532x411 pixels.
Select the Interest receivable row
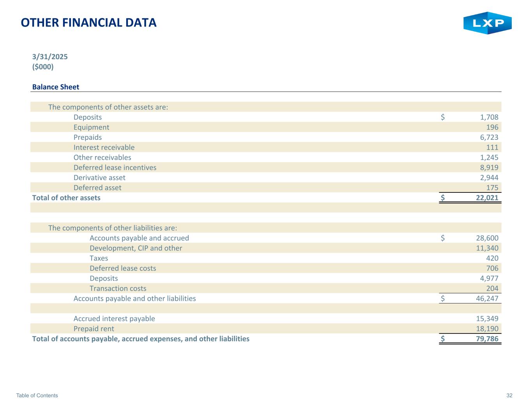(104, 148)
